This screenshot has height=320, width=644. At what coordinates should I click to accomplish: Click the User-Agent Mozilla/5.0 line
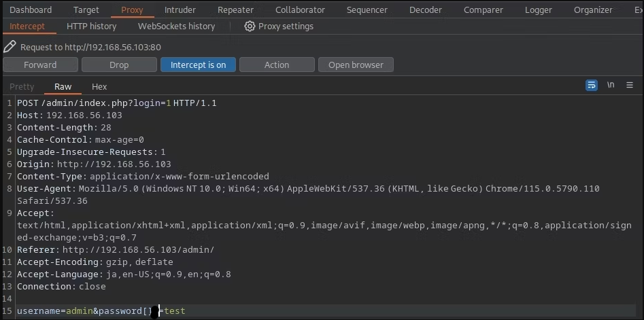pos(308,189)
